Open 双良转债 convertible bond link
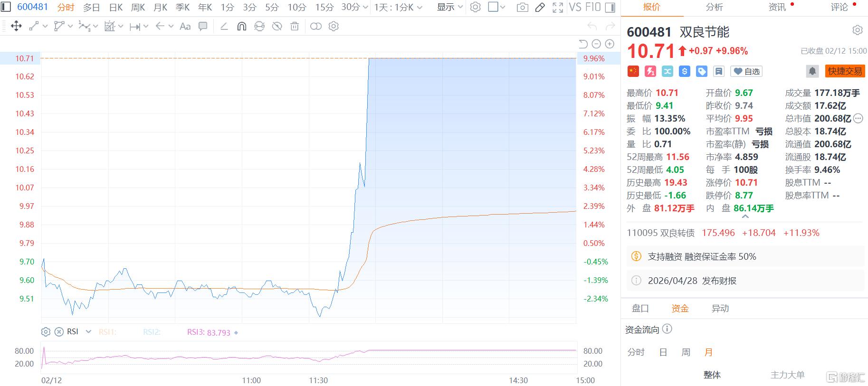868x386 pixels. point(660,233)
